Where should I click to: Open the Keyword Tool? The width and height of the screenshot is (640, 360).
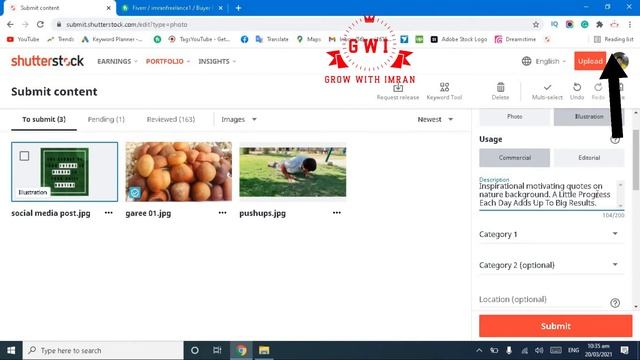444,92
